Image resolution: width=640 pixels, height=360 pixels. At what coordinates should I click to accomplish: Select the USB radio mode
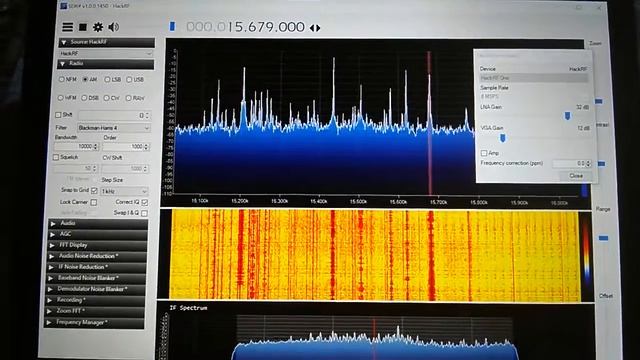[x=129, y=79]
